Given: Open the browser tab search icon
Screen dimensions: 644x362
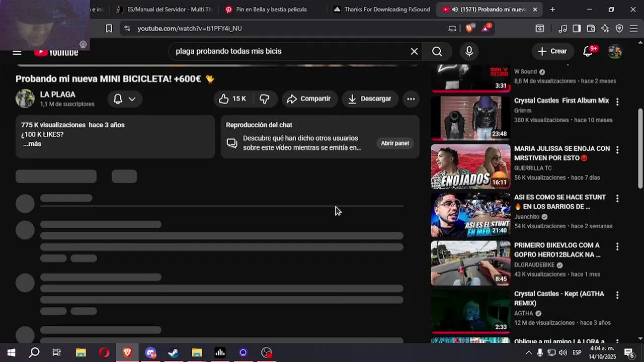Looking at the screenshot, I should (539, 29).
